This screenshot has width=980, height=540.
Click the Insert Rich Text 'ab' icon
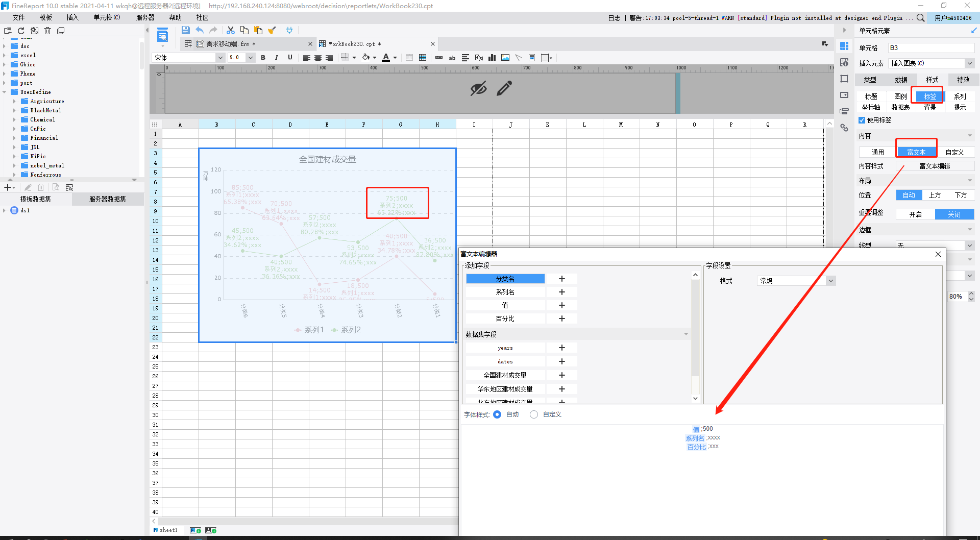pyautogui.click(x=452, y=58)
